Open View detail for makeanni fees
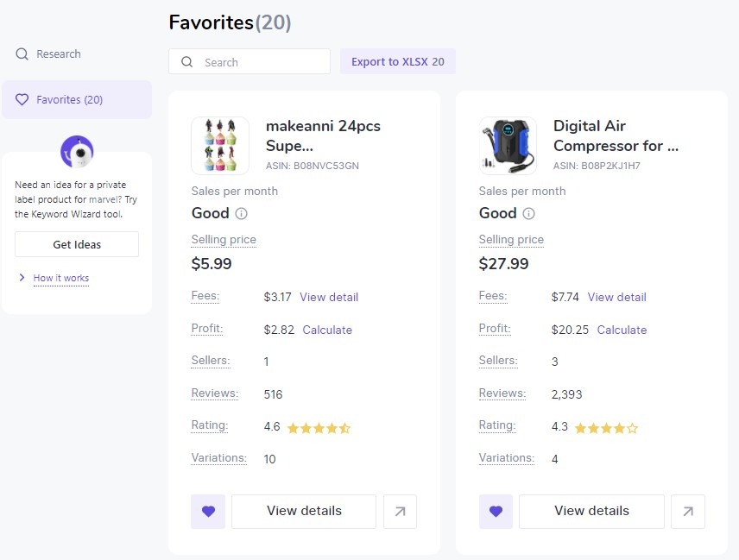Image resolution: width=739 pixels, height=560 pixels. tap(329, 297)
